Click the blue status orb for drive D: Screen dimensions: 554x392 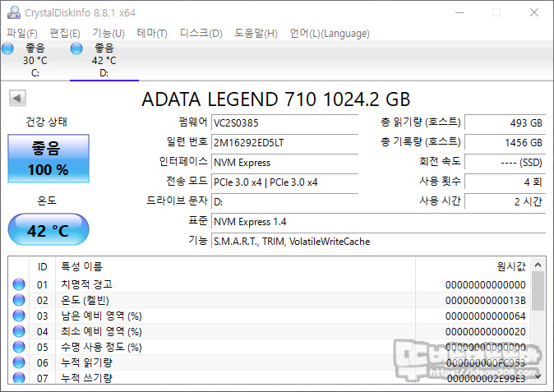(x=76, y=48)
